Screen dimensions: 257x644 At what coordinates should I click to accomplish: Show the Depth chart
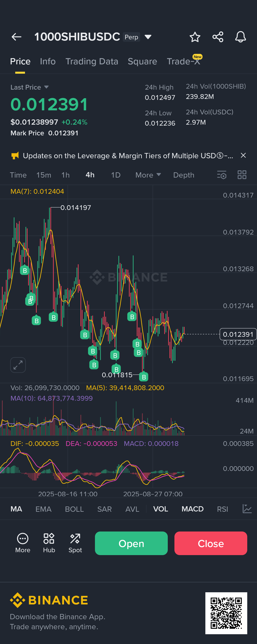coord(184,175)
